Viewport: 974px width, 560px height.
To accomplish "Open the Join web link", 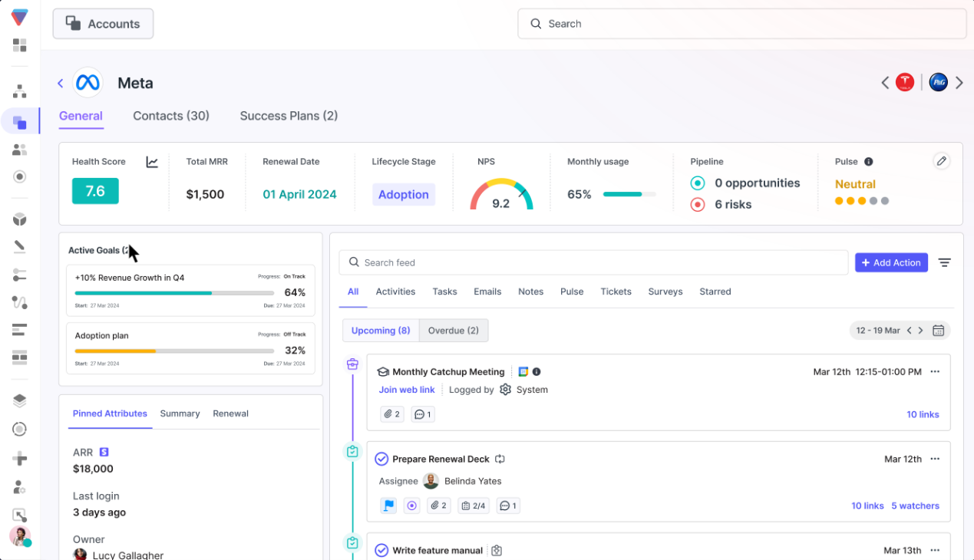I will point(407,390).
